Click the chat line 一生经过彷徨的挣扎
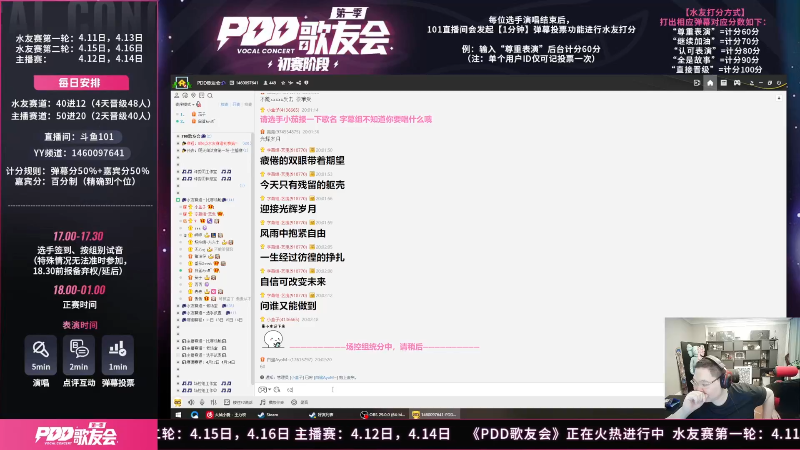The width and height of the screenshot is (800, 450). [x=302, y=258]
